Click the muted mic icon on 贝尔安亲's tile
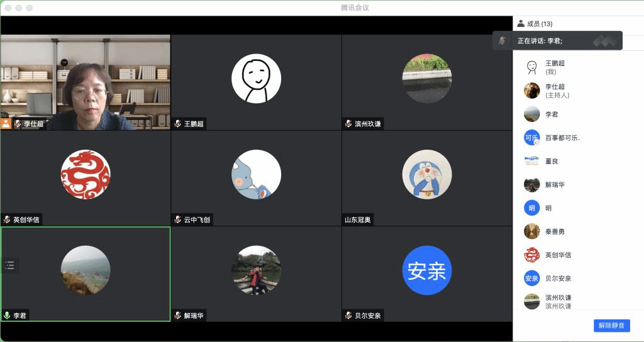 tap(348, 316)
